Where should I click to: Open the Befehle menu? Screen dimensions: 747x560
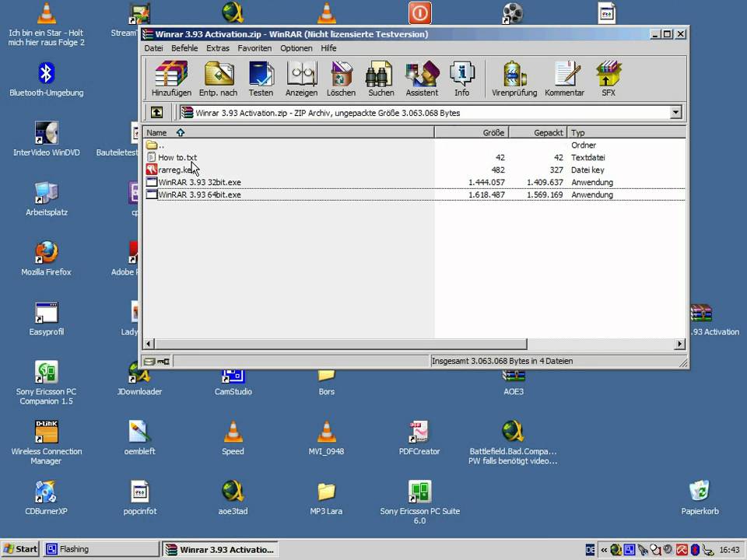[184, 48]
